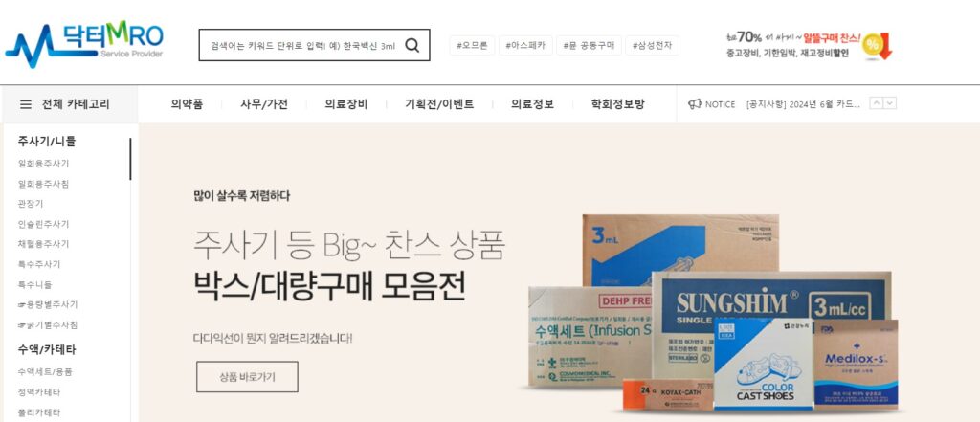
Task: Open the 학회정보방 menu
Action: click(x=617, y=104)
